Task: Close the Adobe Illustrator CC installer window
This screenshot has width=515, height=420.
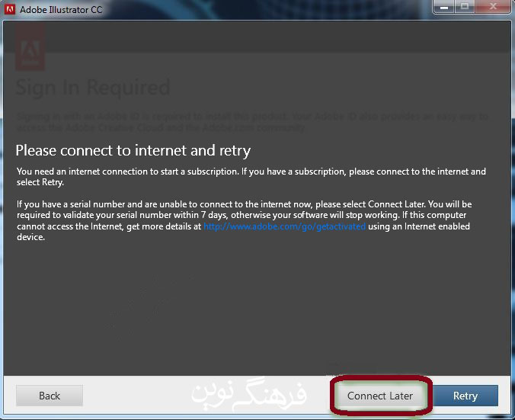Action: [x=492, y=7]
